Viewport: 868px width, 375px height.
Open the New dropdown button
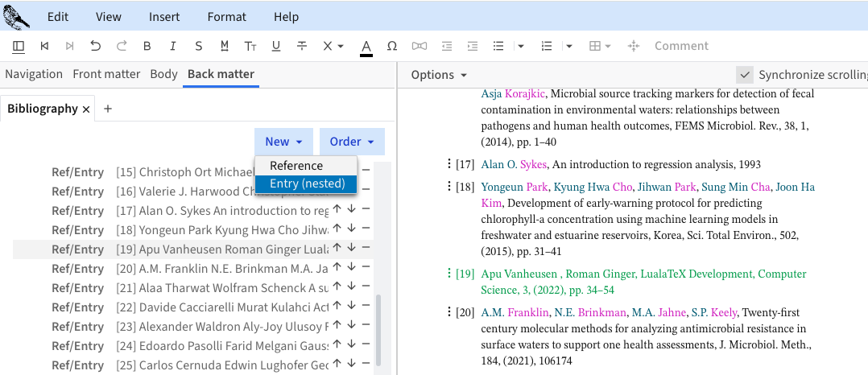(283, 142)
